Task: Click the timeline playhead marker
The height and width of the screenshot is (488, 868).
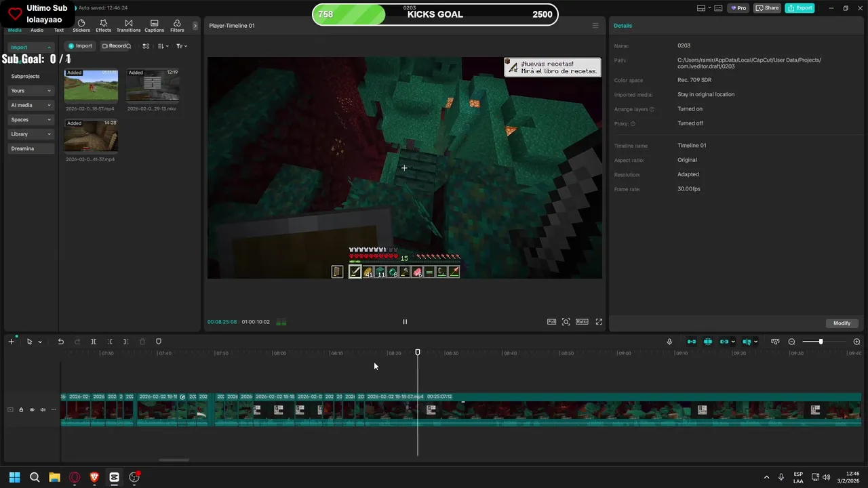Action: click(x=418, y=352)
